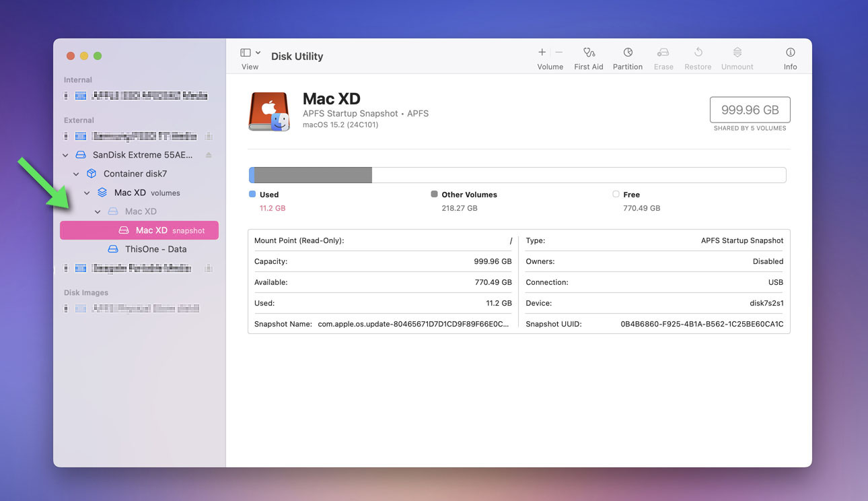Click the Connection USB value

[x=776, y=282]
